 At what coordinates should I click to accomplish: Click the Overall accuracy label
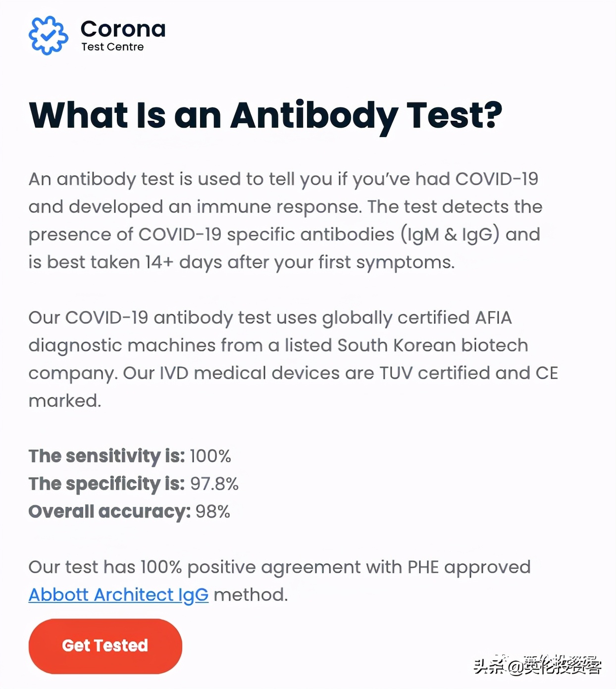click(x=109, y=511)
